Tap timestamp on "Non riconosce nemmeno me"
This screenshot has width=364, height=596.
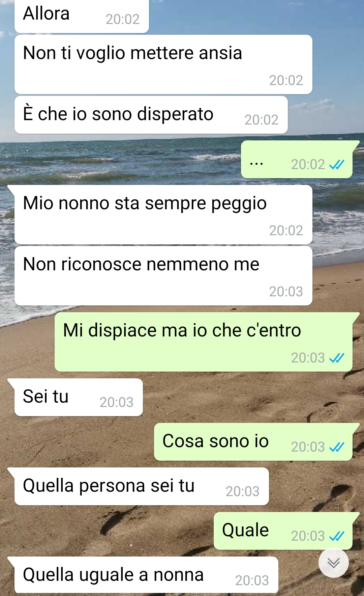click(286, 292)
